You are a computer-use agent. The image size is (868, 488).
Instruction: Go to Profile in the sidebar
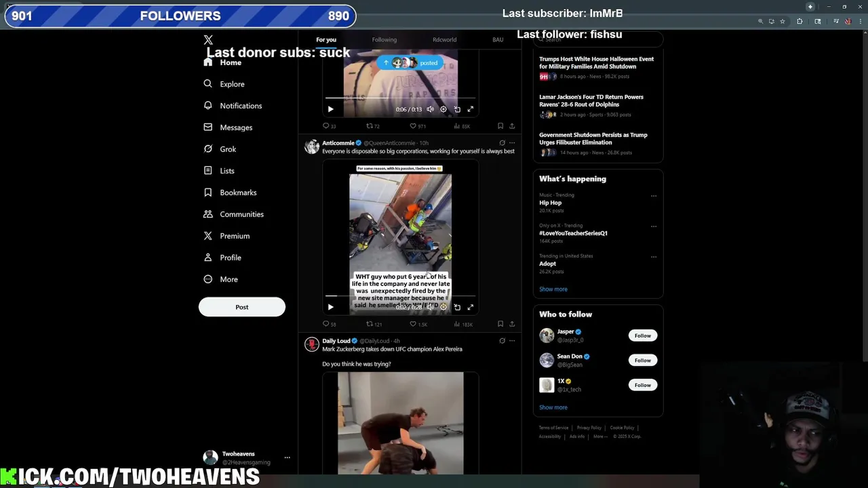click(x=222, y=258)
